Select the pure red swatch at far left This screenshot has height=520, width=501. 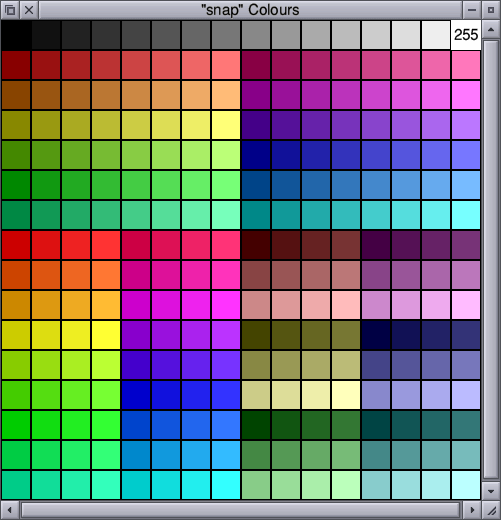[x=16, y=245]
